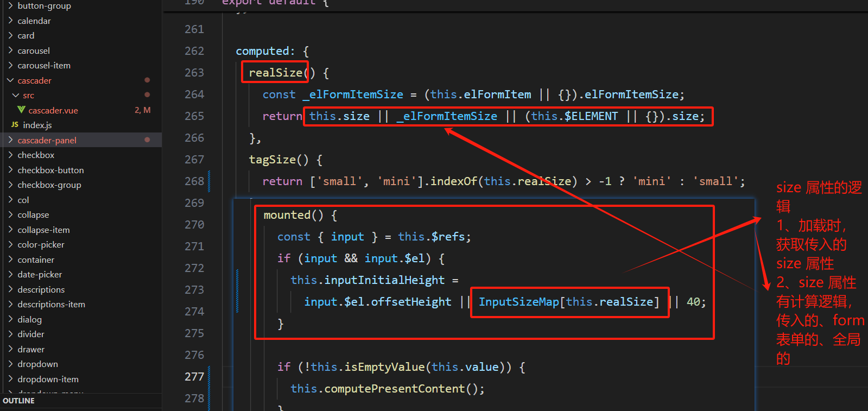868x411 pixels.
Task: Click 'indexOf' on line 268
Action: (453, 181)
